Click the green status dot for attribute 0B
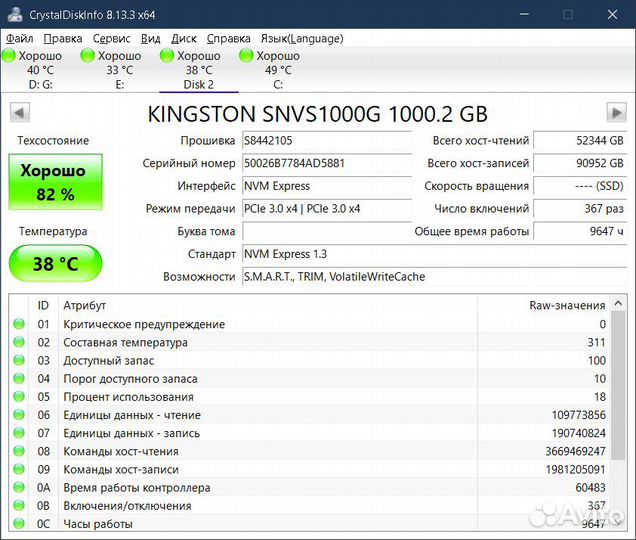The image size is (636, 540). tap(19, 506)
